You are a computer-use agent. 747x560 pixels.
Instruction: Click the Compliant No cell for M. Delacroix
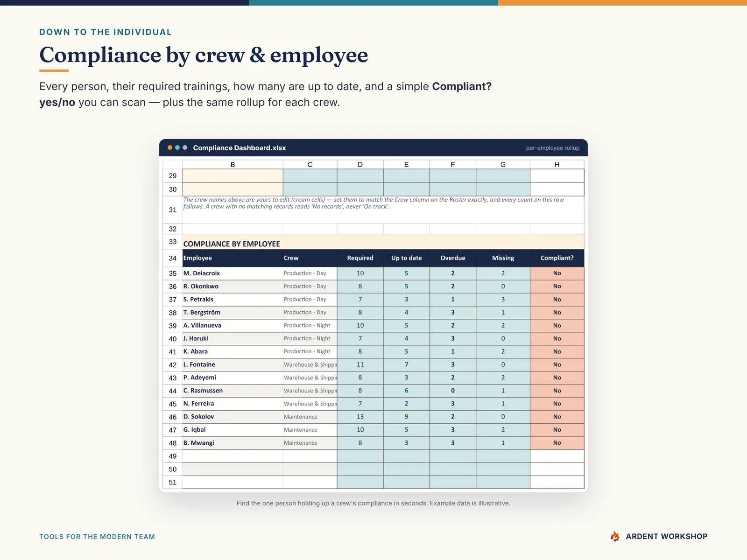pyautogui.click(x=557, y=273)
